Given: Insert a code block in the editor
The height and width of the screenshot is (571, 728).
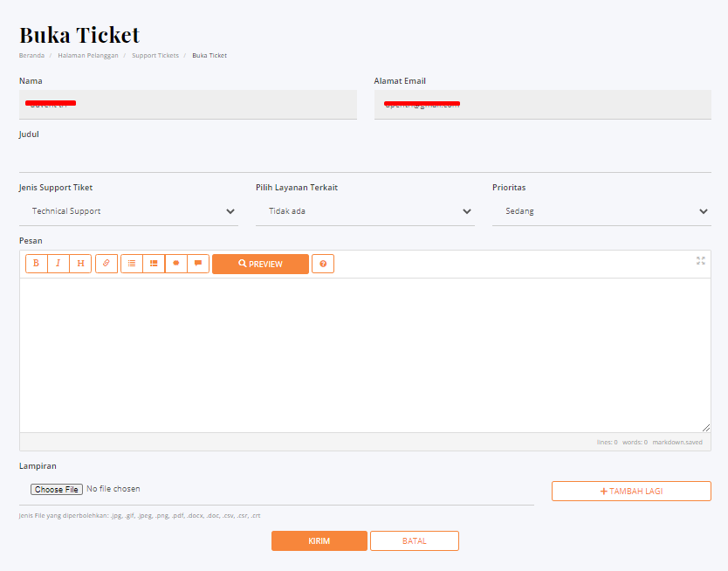Looking at the screenshot, I should tap(176, 264).
